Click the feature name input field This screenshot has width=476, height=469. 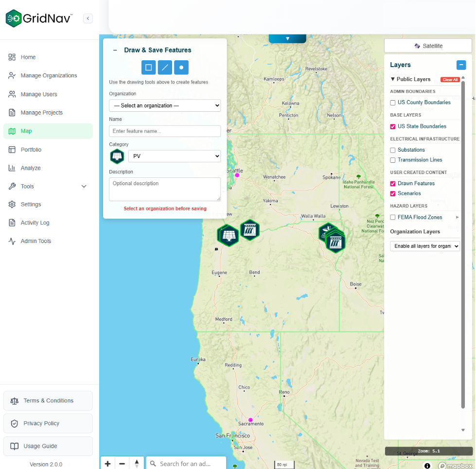(x=165, y=131)
